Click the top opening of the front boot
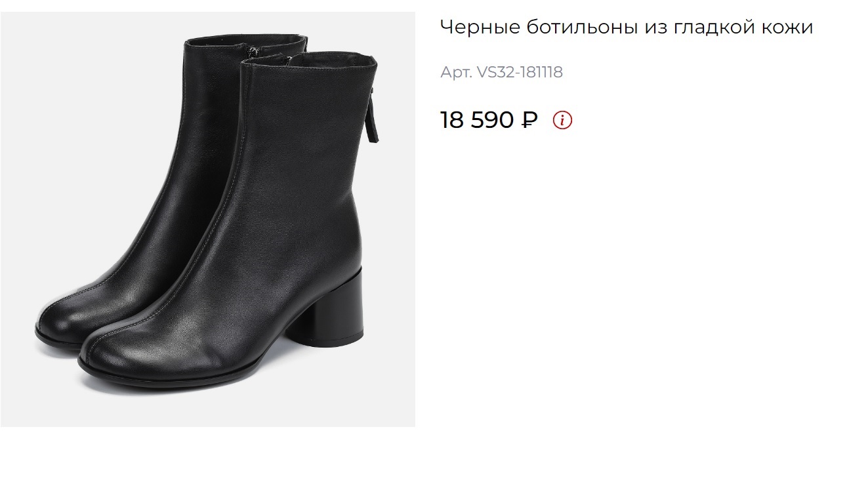The height and width of the screenshot is (484, 868). [x=308, y=60]
